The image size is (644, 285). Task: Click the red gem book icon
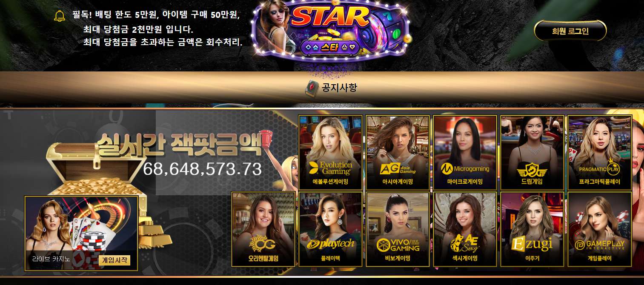312,88
